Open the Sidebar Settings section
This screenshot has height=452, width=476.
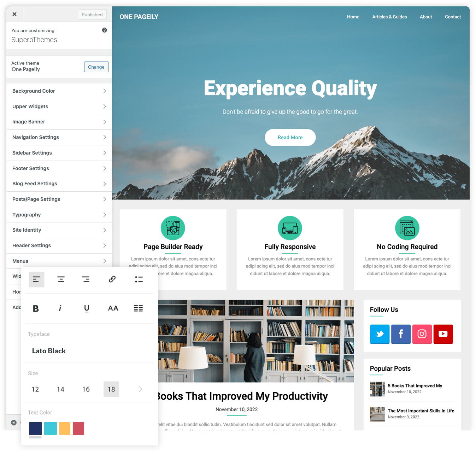pyautogui.click(x=59, y=153)
